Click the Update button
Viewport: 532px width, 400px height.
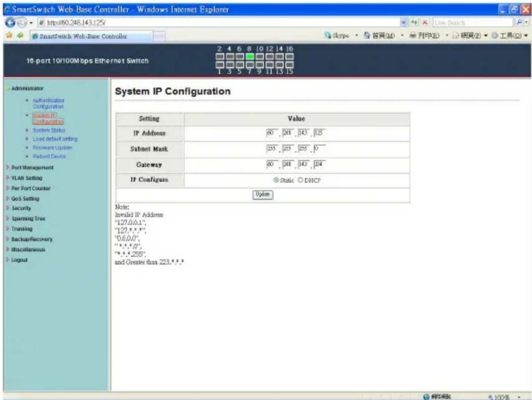(x=263, y=195)
